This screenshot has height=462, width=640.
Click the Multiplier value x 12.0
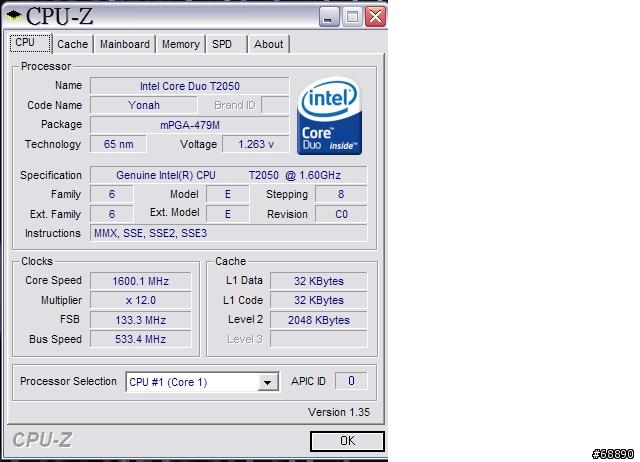(140, 300)
